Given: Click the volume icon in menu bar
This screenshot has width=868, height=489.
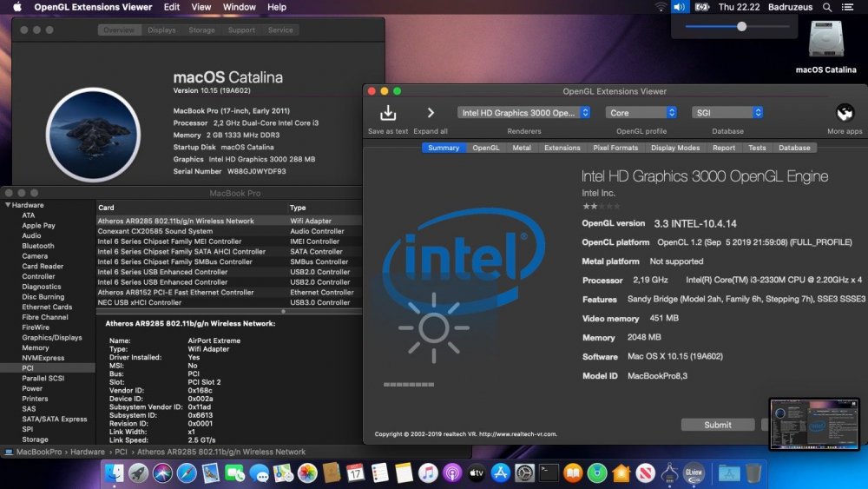Looking at the screenshot, I should 679,7.
